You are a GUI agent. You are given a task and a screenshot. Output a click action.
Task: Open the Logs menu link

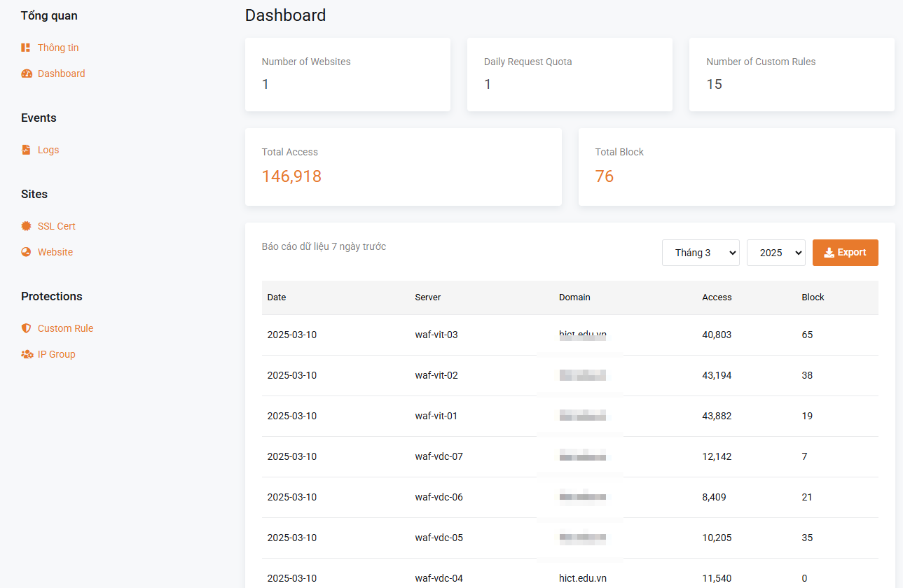[48, 150]
